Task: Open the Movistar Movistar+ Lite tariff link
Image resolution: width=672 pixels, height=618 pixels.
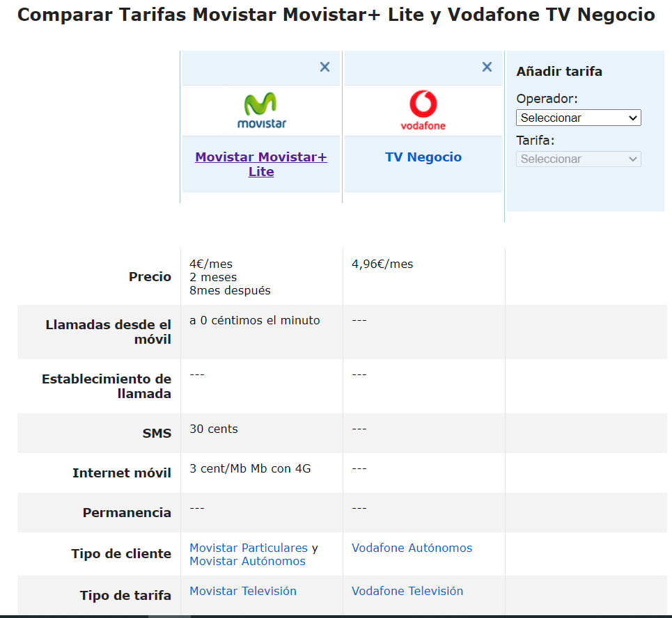Action: [261, 164]
